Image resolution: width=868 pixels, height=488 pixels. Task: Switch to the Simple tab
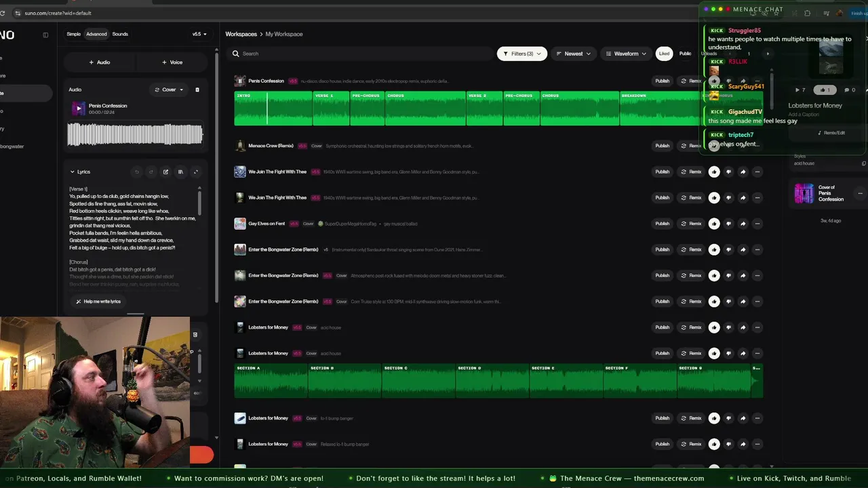73,34
